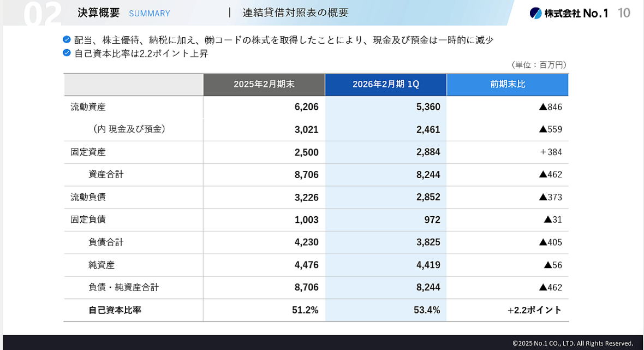Click the +2.2ポイント change value
Screen dimensions: 644x350
[x=534, y=310]
